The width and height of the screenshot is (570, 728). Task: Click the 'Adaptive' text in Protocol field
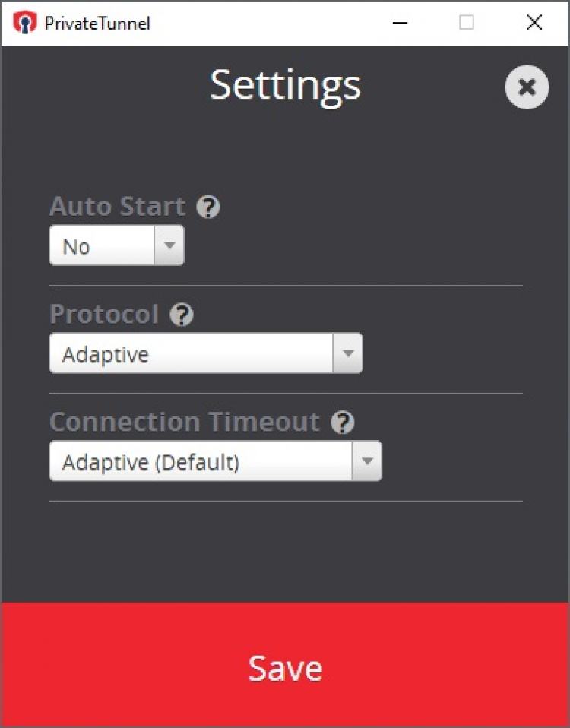click(106, 354)
